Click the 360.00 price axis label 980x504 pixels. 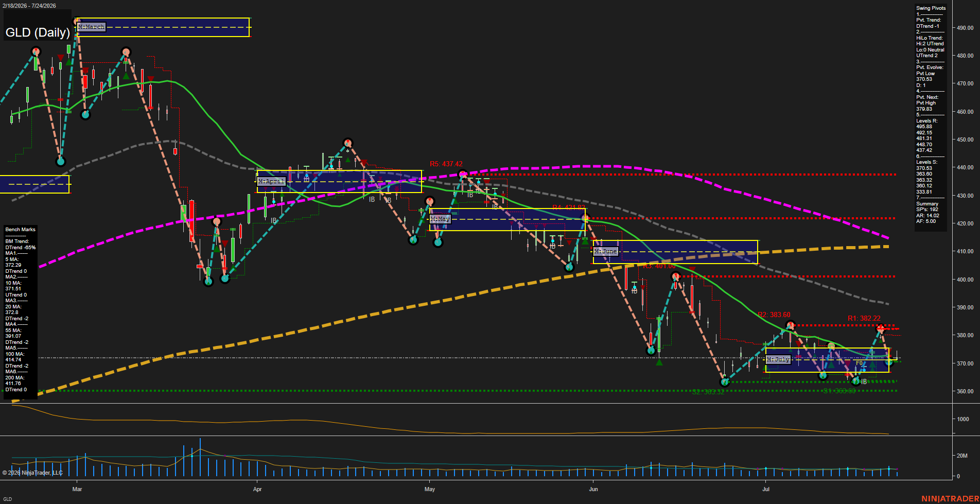point(965,391)
